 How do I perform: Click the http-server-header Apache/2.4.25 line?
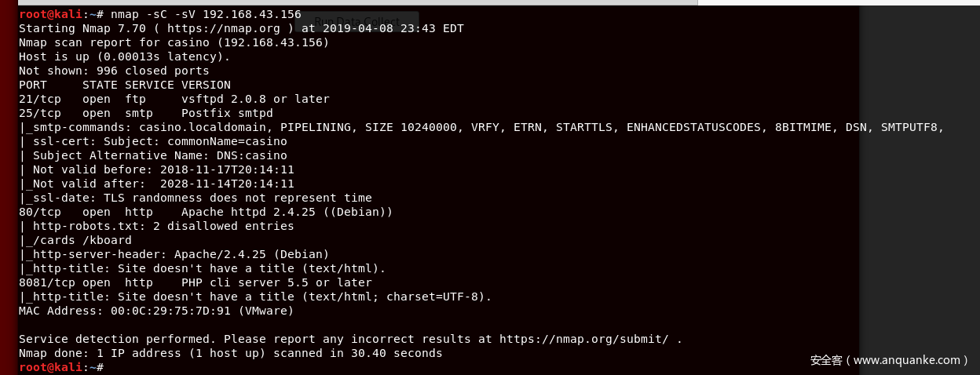coord(174,254)
